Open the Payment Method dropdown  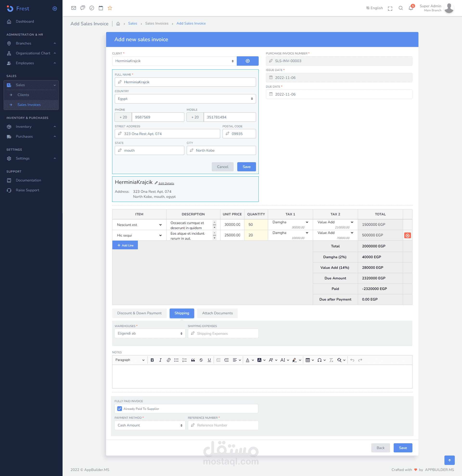[x=150, y=425]
